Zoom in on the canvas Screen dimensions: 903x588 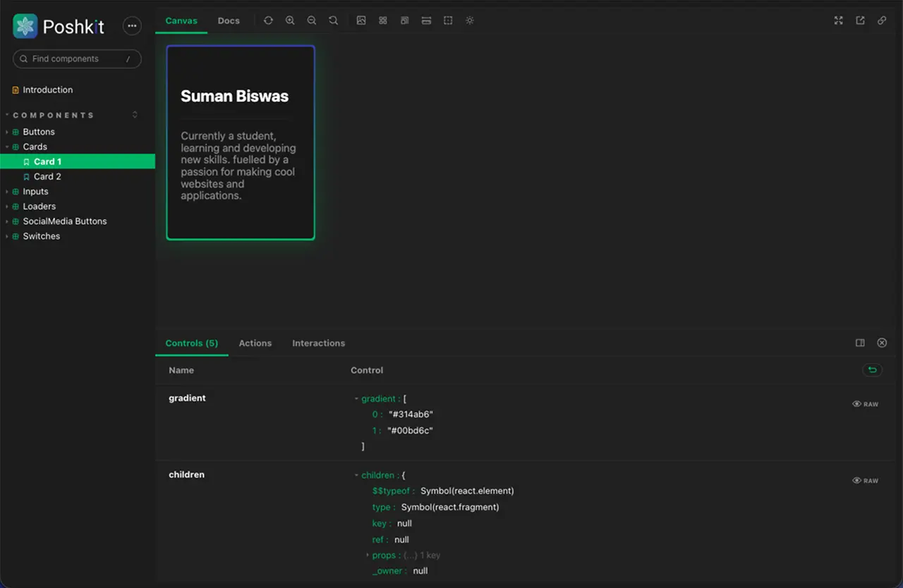click(x=290, y=20)
